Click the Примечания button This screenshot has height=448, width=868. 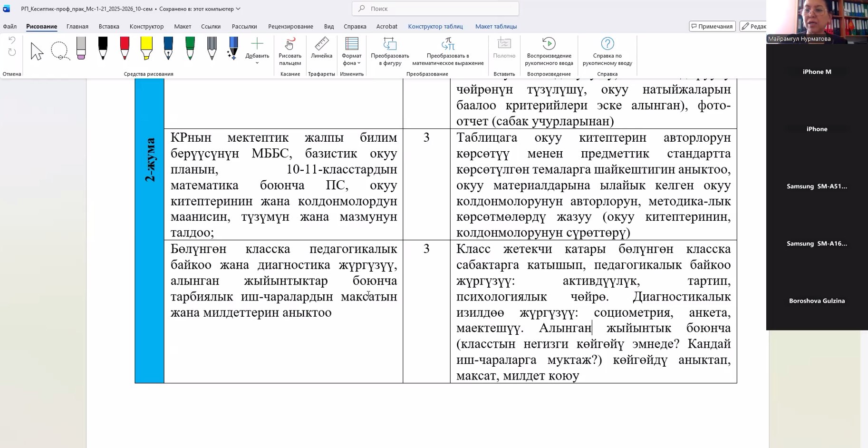pos(712,27)
